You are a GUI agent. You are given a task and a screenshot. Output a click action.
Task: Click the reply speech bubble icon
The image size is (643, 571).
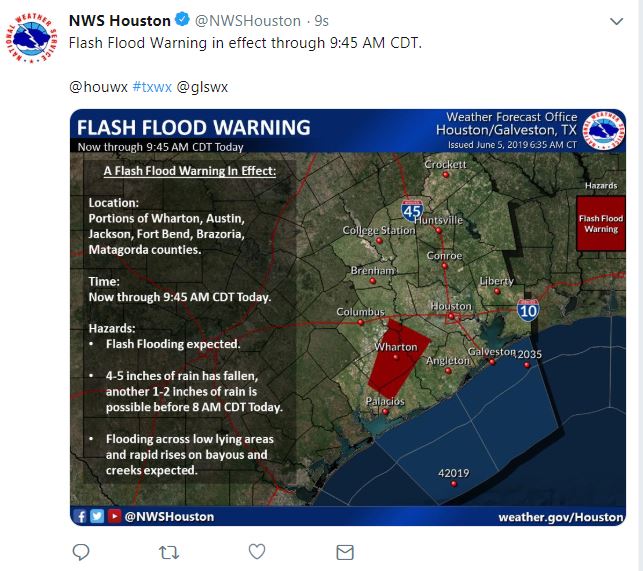(x=82, y=551)
